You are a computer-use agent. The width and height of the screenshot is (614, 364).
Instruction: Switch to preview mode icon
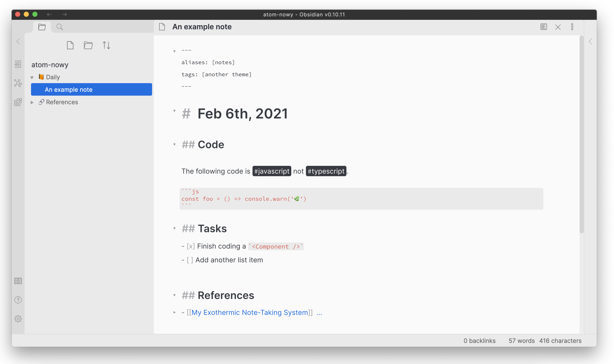pos(544,27)
